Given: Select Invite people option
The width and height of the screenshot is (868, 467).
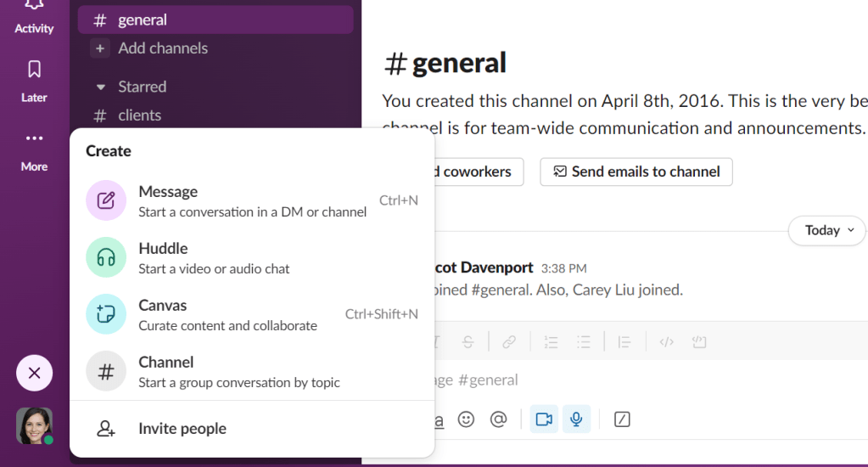Looking at the screenshot, I should click(x=252, y=428).
